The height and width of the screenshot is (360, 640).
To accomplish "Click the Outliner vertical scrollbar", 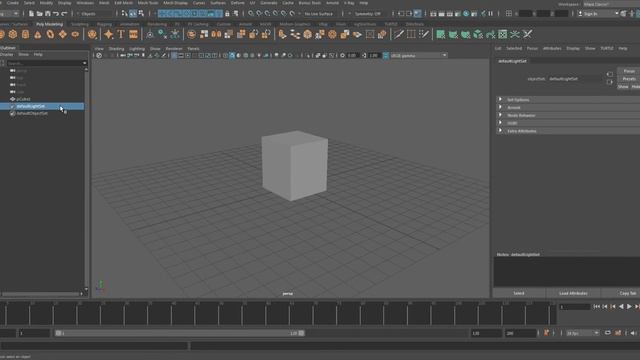I will tap(86, 178).
